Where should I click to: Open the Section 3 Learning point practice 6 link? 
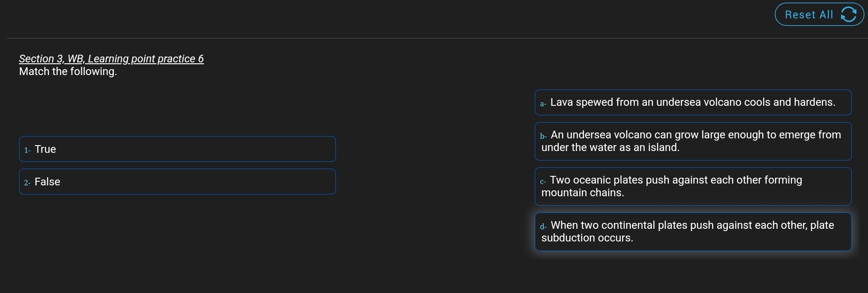tap(111, 59)
